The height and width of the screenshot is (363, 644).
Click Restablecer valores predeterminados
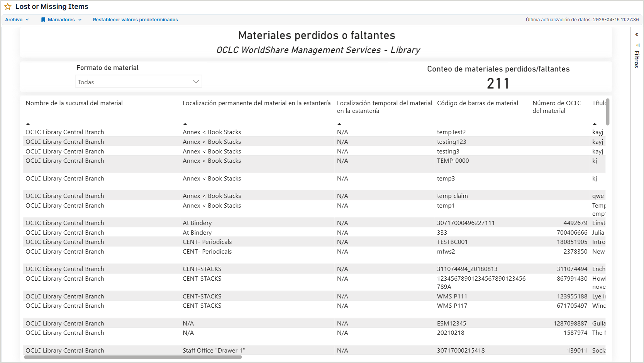[135, 20]
